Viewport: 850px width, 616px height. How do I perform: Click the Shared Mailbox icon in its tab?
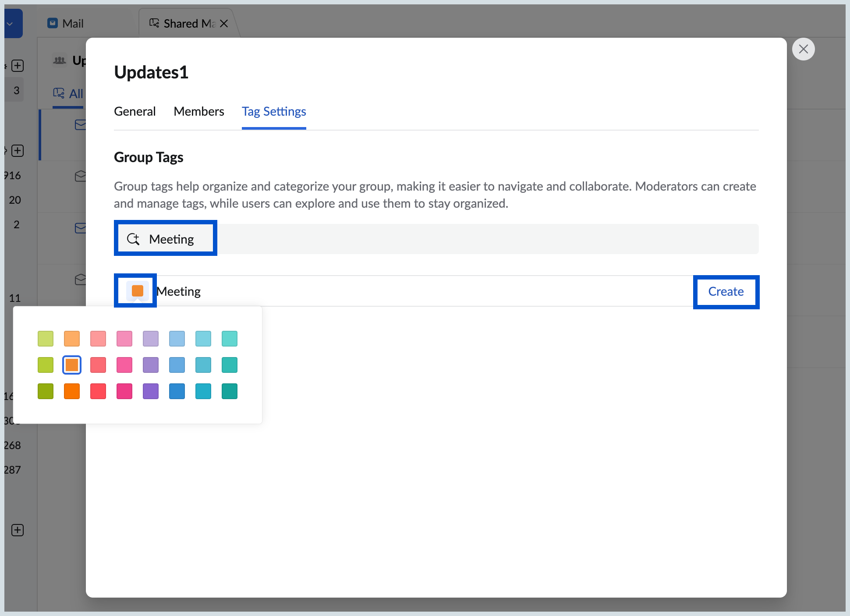coord(154,23)
